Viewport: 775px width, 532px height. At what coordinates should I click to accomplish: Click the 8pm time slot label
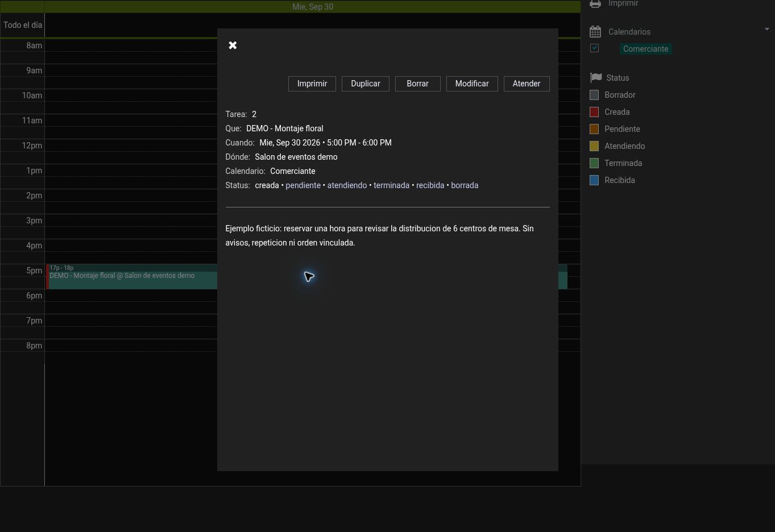tap(34, 346)
